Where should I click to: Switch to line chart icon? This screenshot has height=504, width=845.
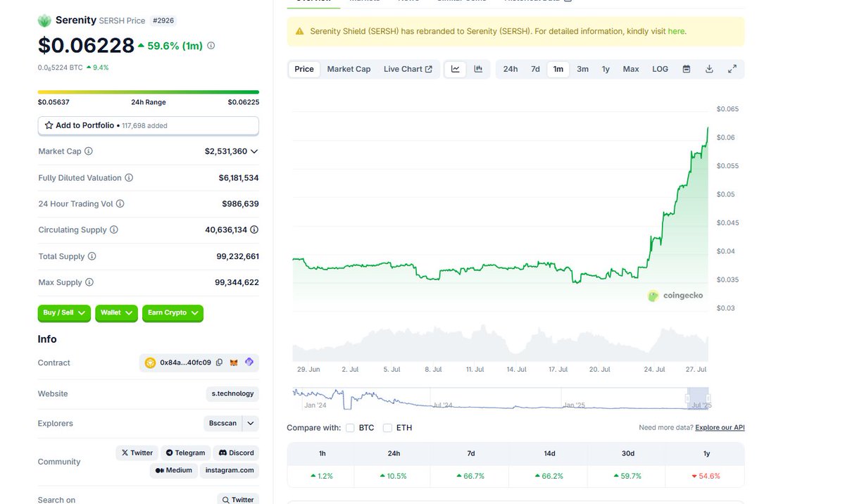(x=456, y=69)
